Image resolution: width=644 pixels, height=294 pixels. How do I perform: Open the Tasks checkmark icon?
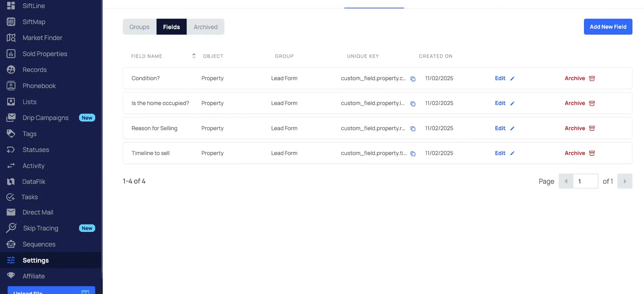tap(10, 197)
